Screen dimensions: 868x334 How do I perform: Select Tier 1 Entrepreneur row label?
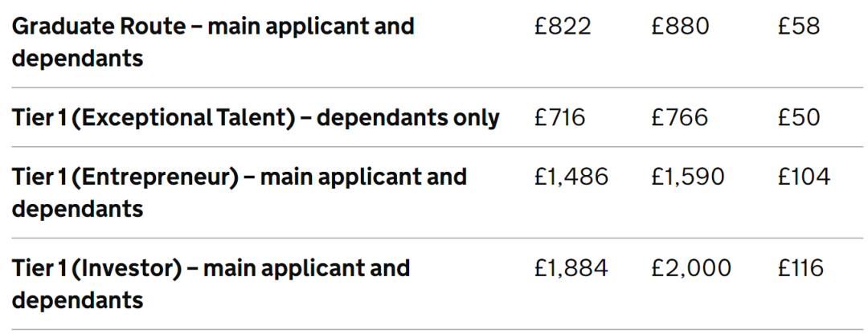click(240, 193)
